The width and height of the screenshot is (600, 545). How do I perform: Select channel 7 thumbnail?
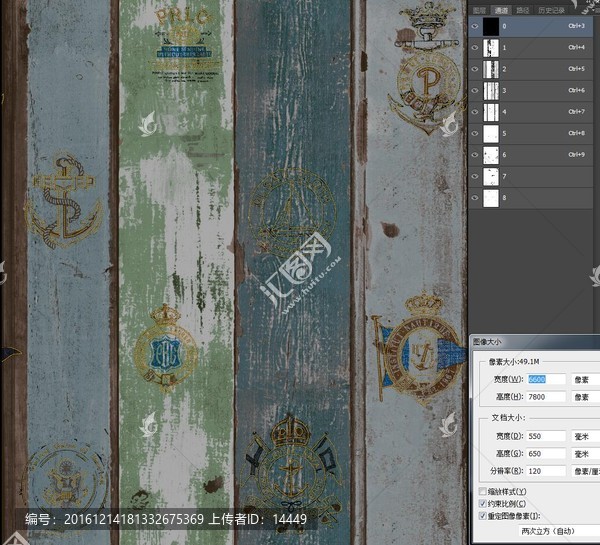(x=491, y=176)
